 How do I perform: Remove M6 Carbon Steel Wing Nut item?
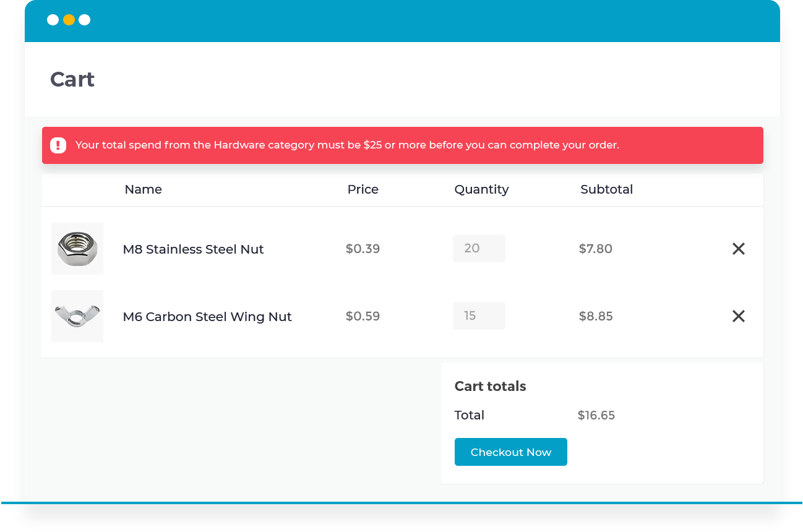click(739, 316)
